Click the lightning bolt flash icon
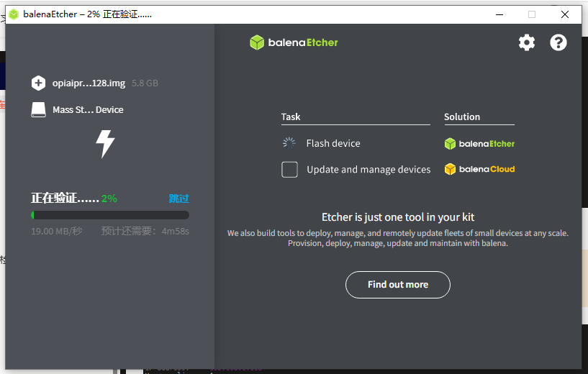The image size is (588, 374). pyautogui.click(x=105, y=144)
